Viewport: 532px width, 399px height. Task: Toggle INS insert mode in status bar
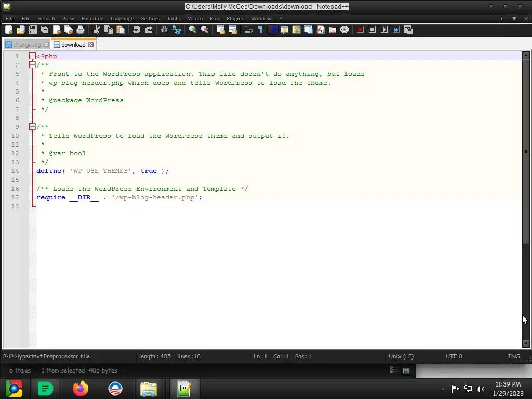514,356
